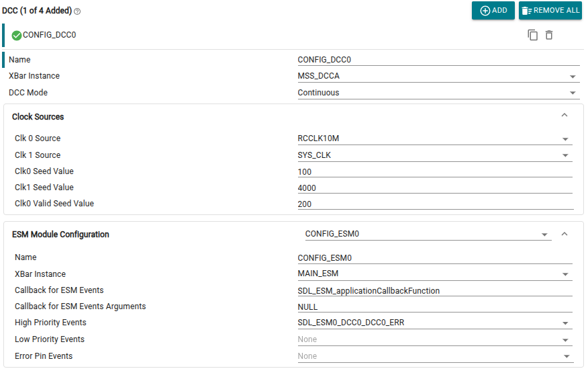Viewport: 588px width, 373px height.
Task: Open the High Priority Events dropdown
Action: click(x=435, y=323)
